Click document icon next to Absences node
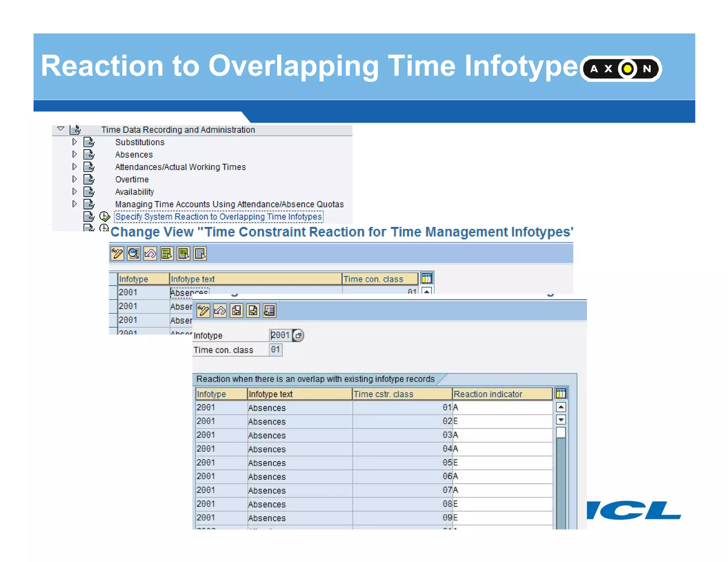Viewport: 728px width, 562px height. tap(89, 155)
